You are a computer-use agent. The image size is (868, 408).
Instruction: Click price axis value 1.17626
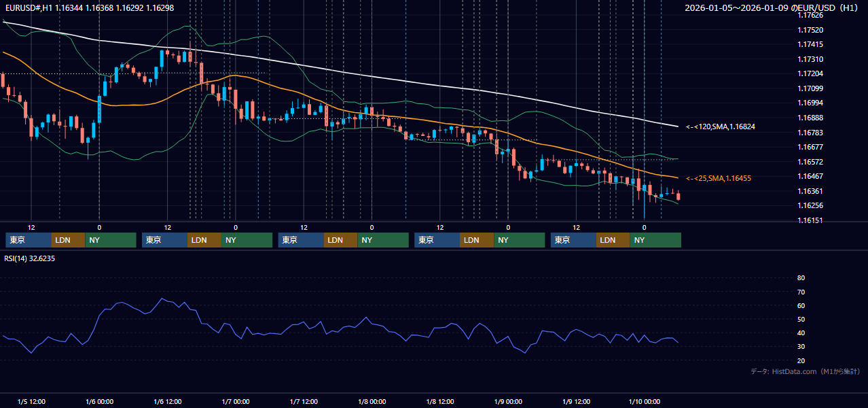click(810, 15)
